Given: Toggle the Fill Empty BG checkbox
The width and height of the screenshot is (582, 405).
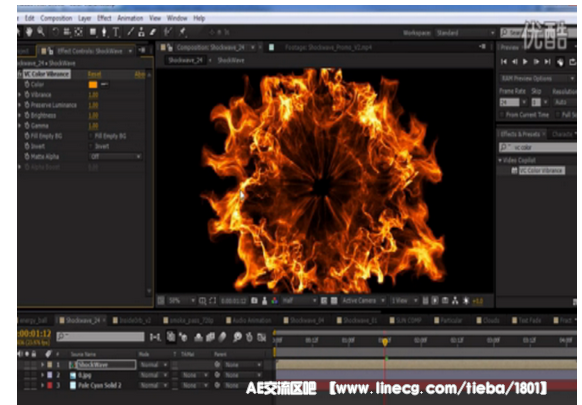Looking at the screenshot, I should (91, 136).
